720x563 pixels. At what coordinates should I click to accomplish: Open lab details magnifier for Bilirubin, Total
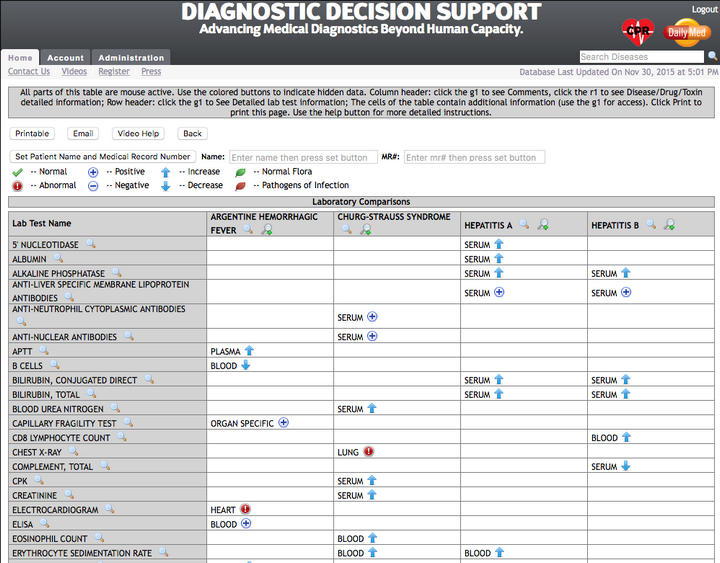pos(91,394)
